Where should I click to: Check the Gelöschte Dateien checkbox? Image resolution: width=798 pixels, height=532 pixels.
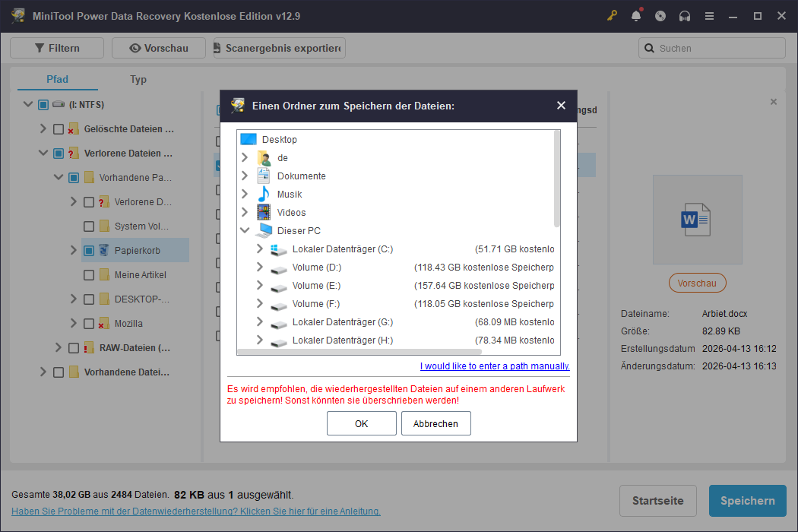59,128
